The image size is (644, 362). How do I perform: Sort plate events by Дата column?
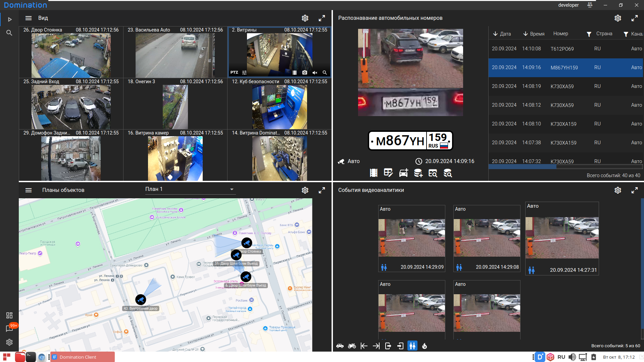pos(502,34)
